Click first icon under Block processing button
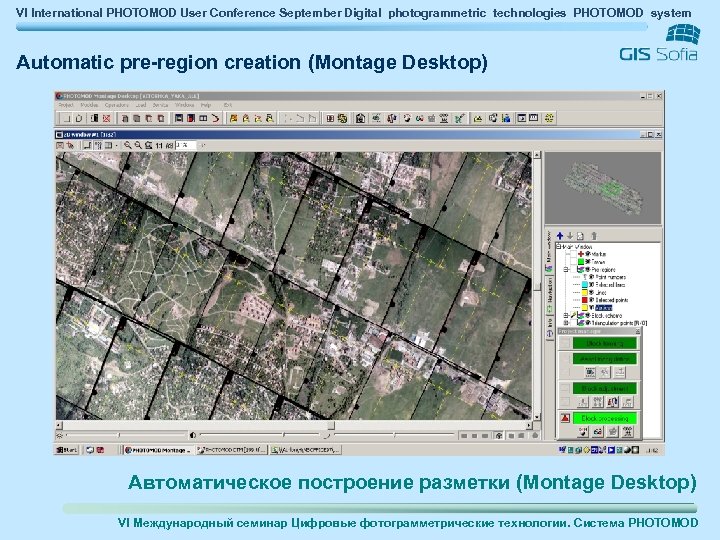 (583, 432)
